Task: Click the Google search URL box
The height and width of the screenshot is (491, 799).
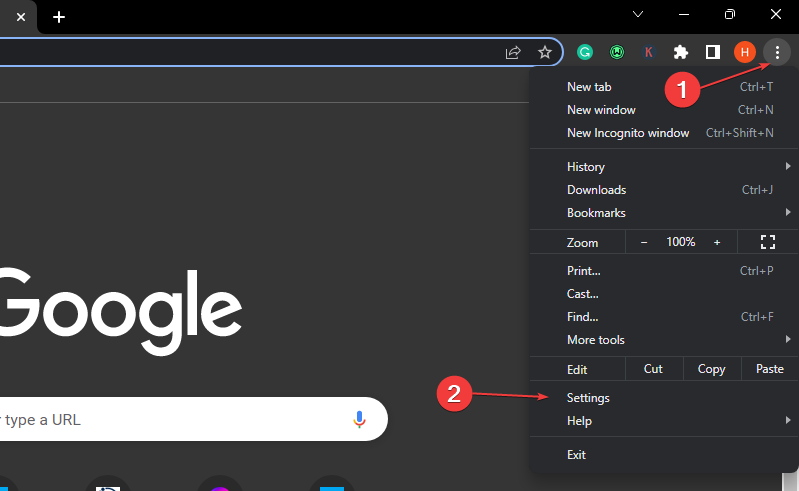Action: pyautogui.click(x=194, y=419)
